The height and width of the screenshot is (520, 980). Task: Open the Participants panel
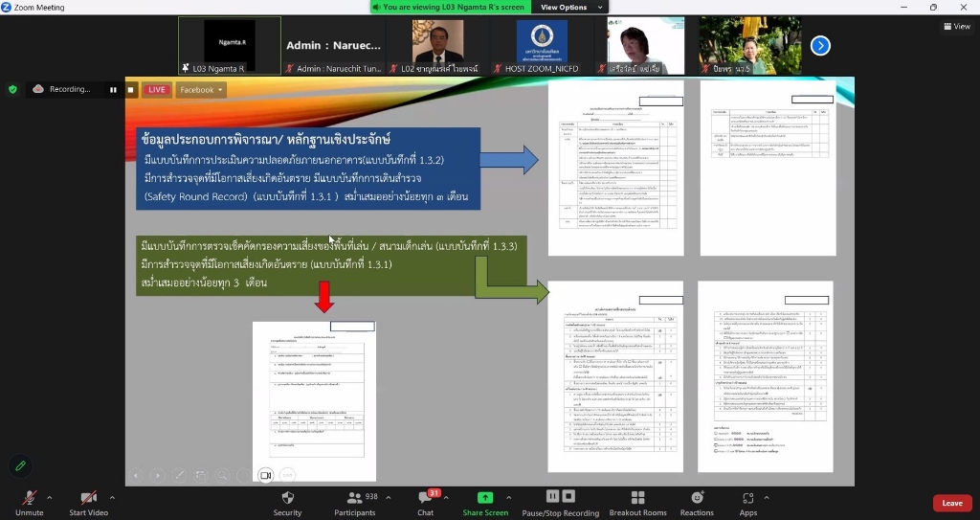(x=355, y=503)
